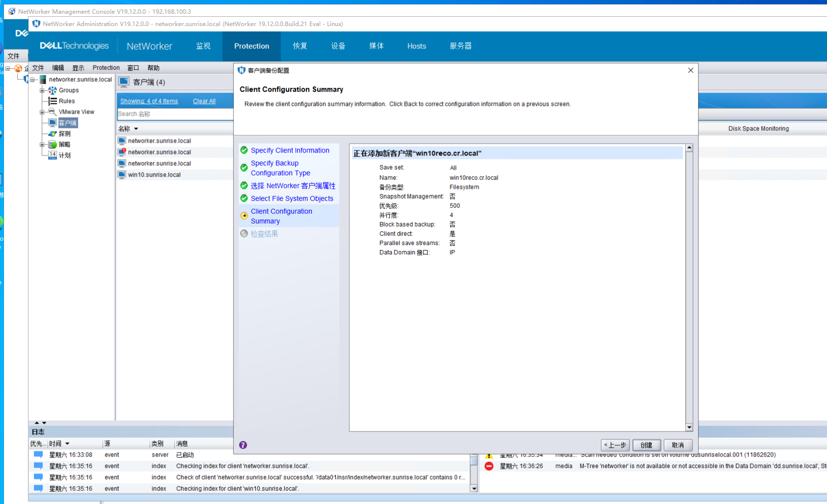Click the 客户端 (4) panel header icon
Image resolution: width=827 pixels, height=504 pixels.
point(124,82)
